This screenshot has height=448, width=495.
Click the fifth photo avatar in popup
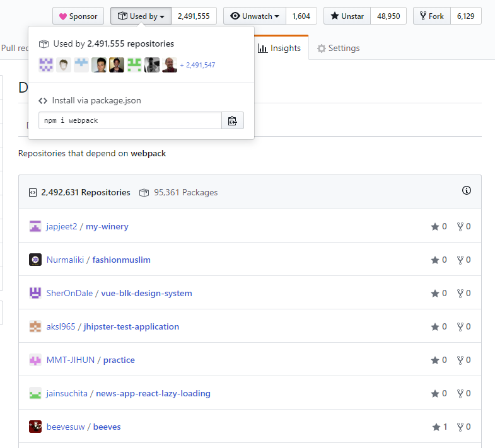[x=117, y=65]
